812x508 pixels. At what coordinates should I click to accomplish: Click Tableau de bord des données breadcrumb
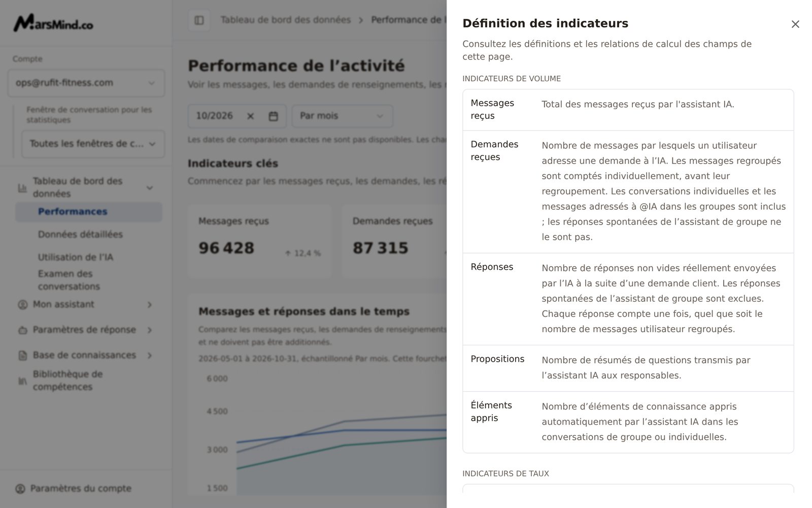click(286, 20)
